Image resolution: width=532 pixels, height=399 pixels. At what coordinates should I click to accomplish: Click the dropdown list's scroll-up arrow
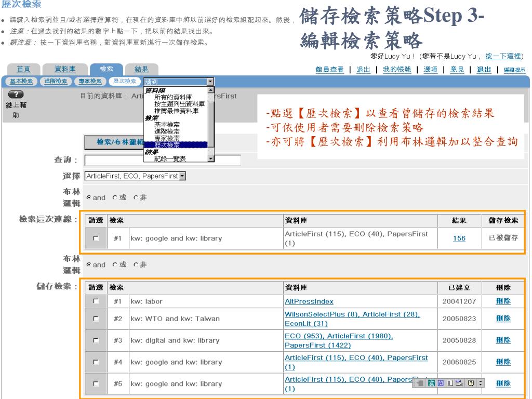coord(211,90)
